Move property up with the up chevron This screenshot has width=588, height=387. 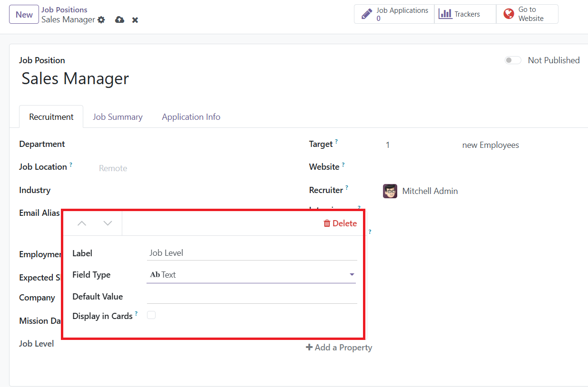[x=82, y=223]
